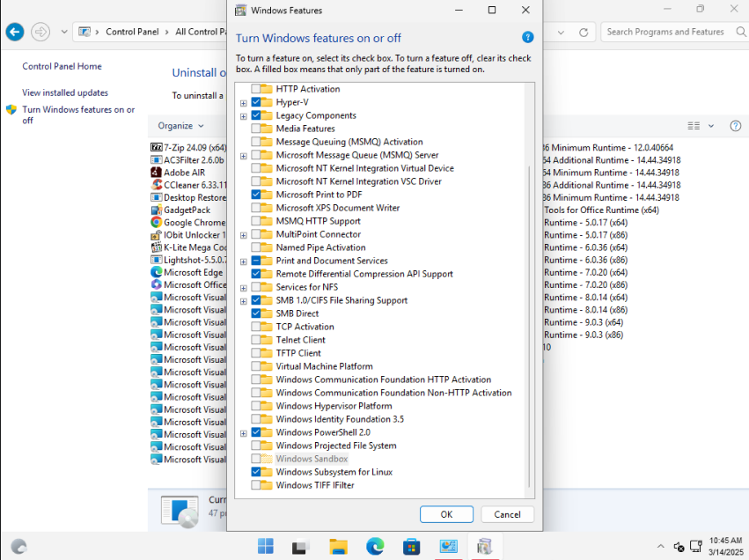
Task: Select the Microsoft Office program icon
Action: [156, 284]
